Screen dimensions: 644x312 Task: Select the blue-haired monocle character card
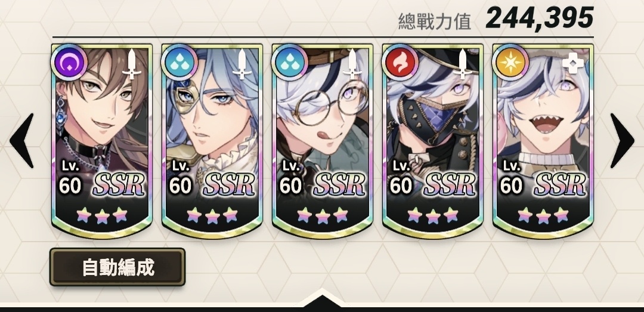[x=212, y=141]
